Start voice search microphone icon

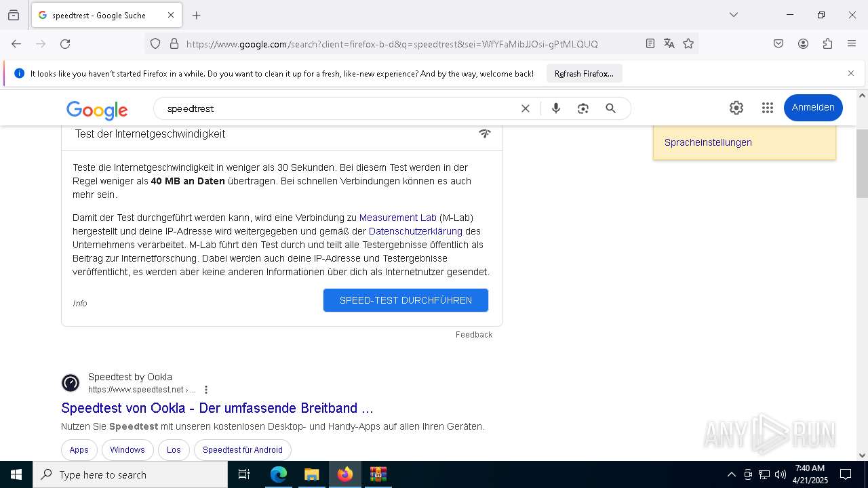point(556,108)
